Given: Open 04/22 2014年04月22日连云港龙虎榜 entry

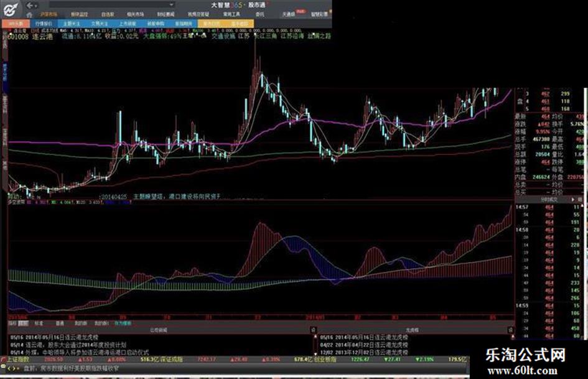Looking at the screenshot, I should (364, 345).
